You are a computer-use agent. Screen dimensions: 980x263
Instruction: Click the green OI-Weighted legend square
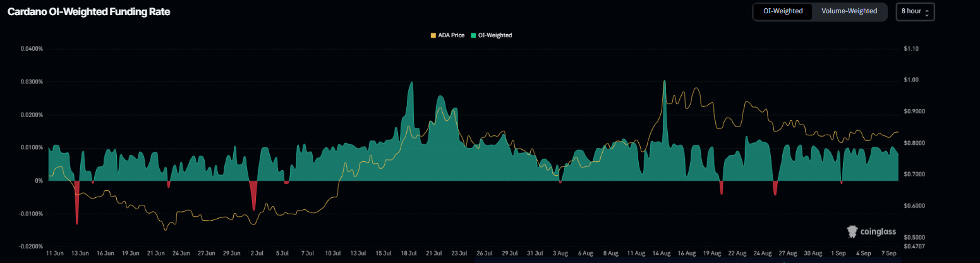[473, 35]
